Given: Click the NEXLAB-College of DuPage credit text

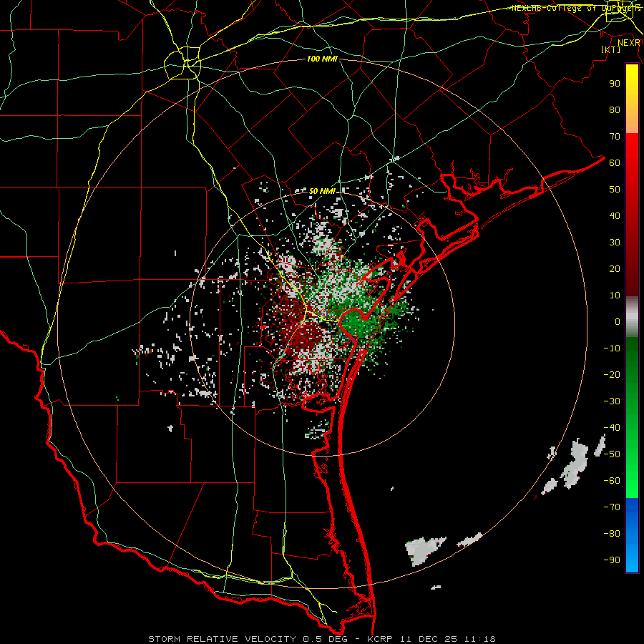Looking at the screenshot, I should (575, 8).
